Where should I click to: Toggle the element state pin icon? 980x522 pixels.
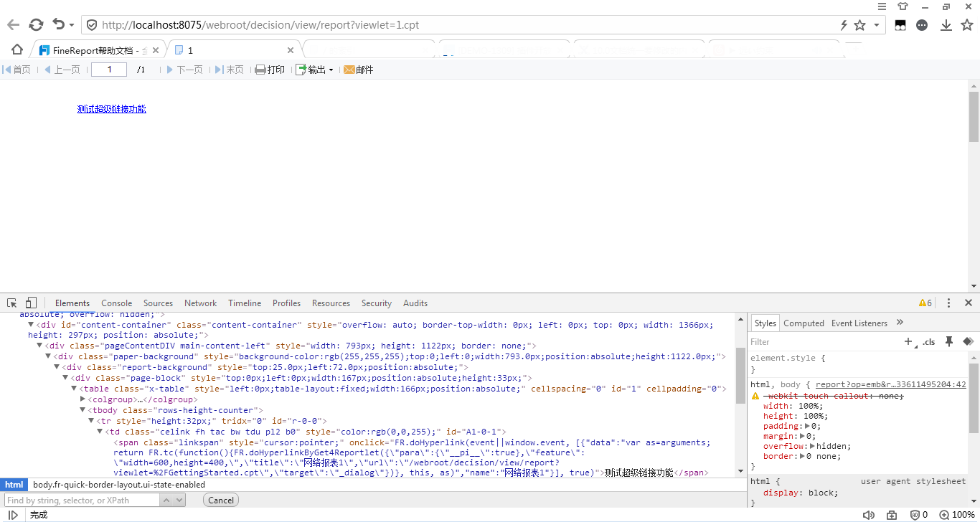[x=949, y=342]
